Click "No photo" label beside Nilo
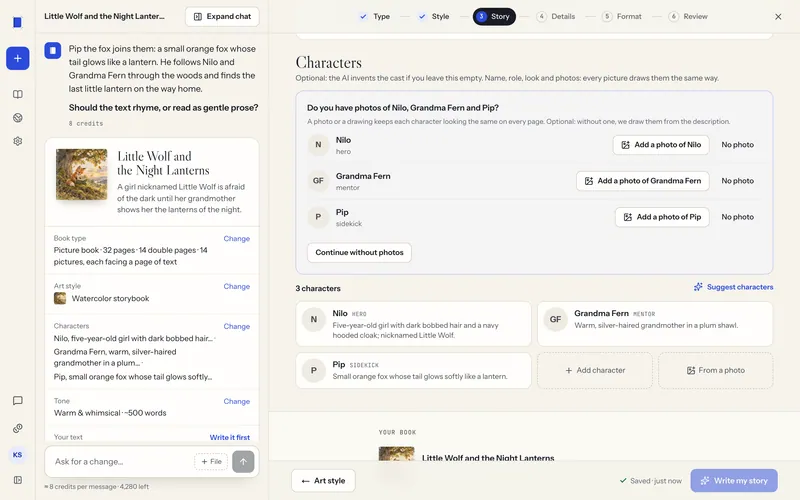Image resolution: width=800 pixels, height=500 pixels. [737, 145]
